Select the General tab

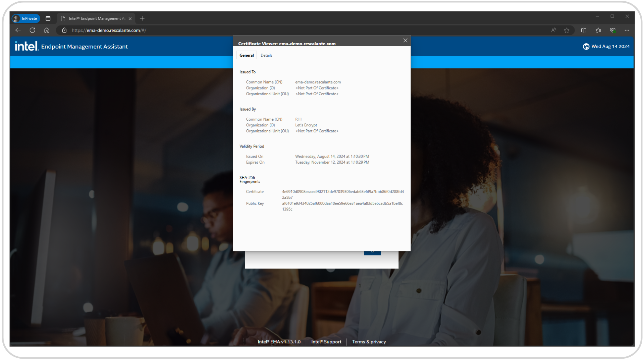click(x=247, y=55)
